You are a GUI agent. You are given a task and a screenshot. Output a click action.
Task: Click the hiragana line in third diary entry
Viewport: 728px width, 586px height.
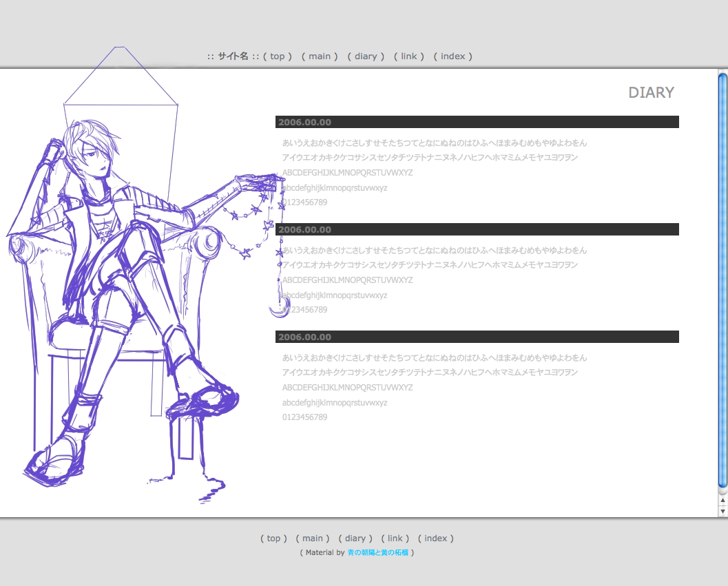coord(435,357)
